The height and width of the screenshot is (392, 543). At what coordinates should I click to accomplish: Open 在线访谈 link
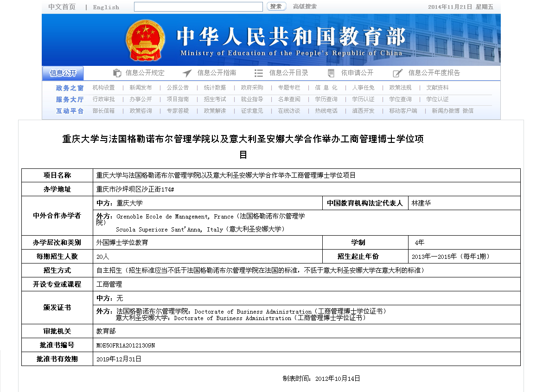[x=289, y=110]
